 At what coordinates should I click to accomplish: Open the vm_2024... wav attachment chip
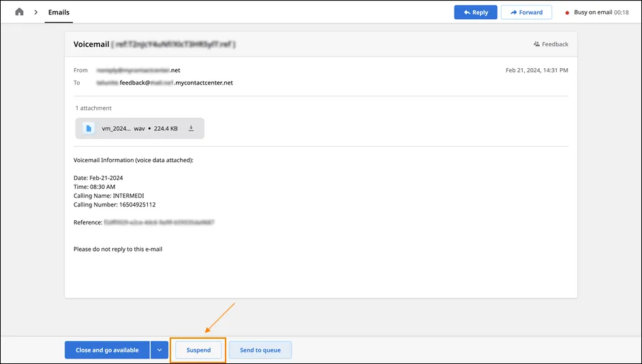tap(140, 128)
